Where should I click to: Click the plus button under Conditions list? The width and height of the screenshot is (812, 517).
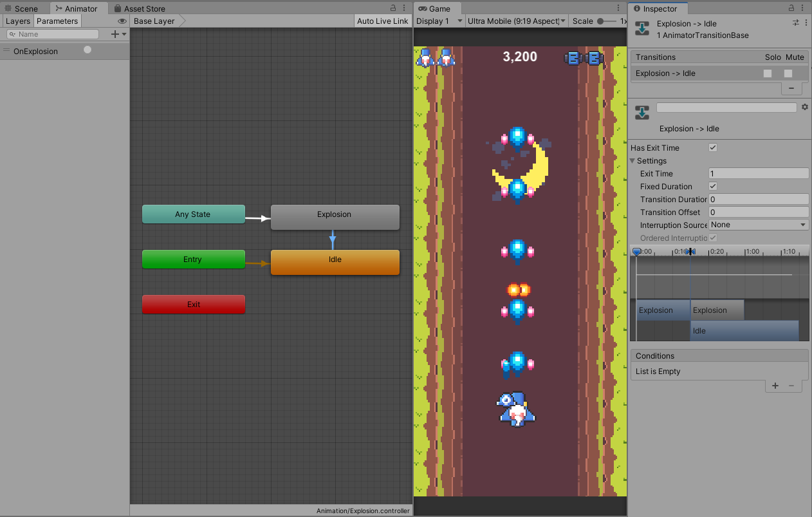click(x=775, y=386)
